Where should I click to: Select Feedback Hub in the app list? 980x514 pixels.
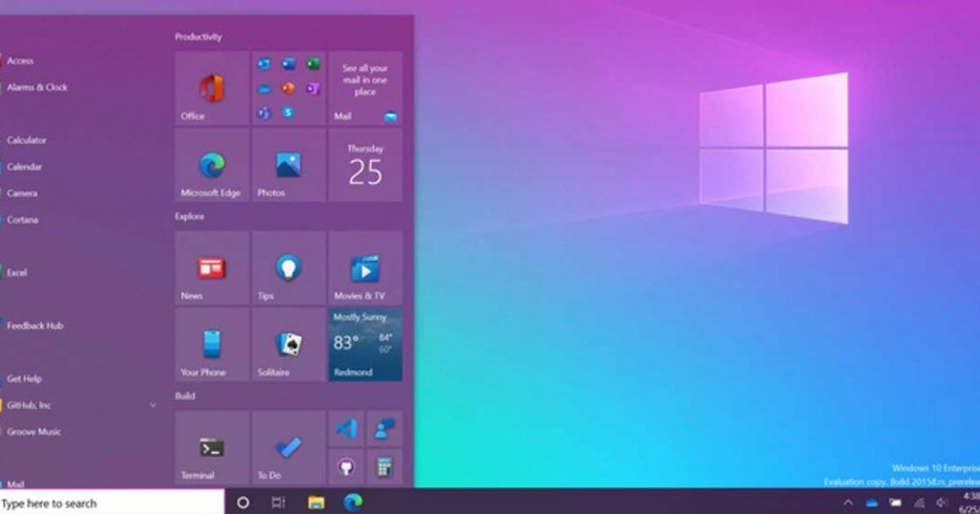point(35,326)
